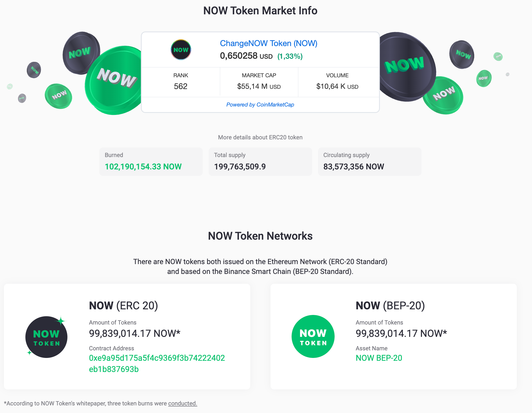This screenshot has height=413, width=532.
Task: Click the Burned amount card
Action: (151, 162)
